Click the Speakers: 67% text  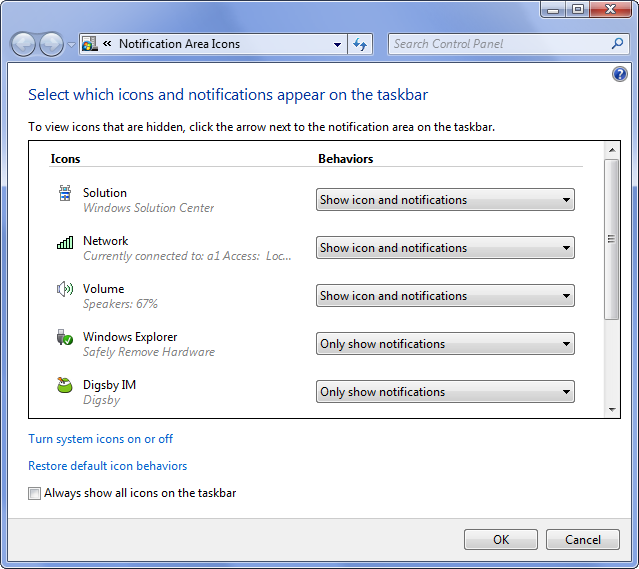click(x=120, y=304)
